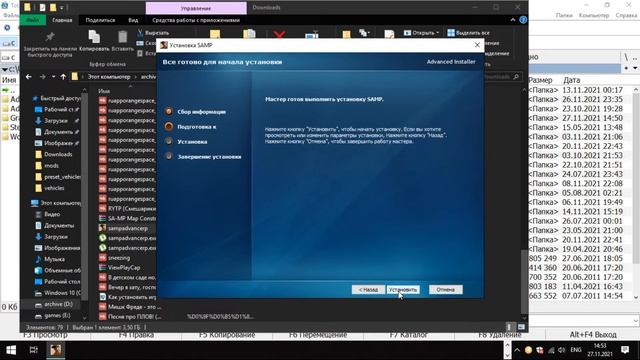Switch to details view in the status bar
This screenshot has width=640, height=360.
click(x=509, y=327)
